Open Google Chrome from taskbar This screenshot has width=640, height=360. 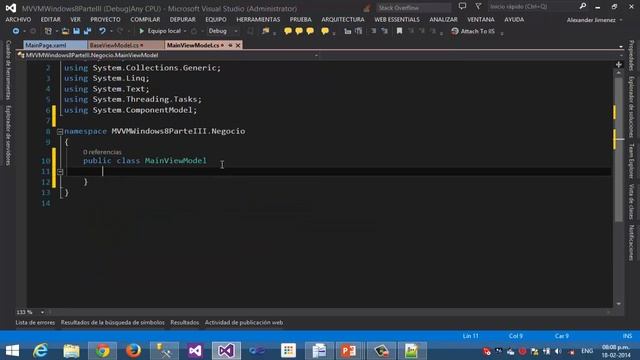click(102, 351)
